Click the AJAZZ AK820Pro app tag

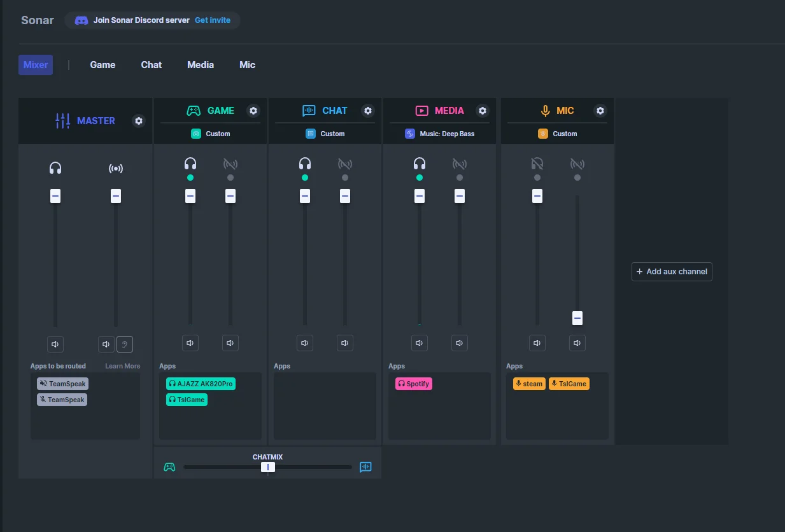[x=201, y=384]
